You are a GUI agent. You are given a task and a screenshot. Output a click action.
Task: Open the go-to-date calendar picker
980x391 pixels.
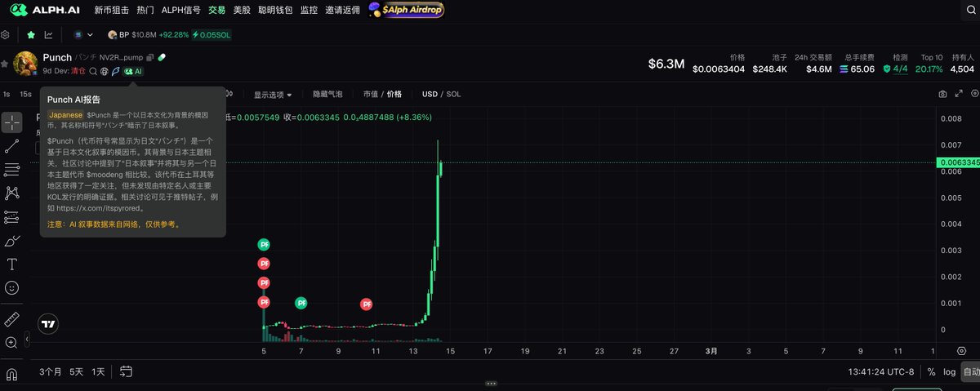point(126,371)
